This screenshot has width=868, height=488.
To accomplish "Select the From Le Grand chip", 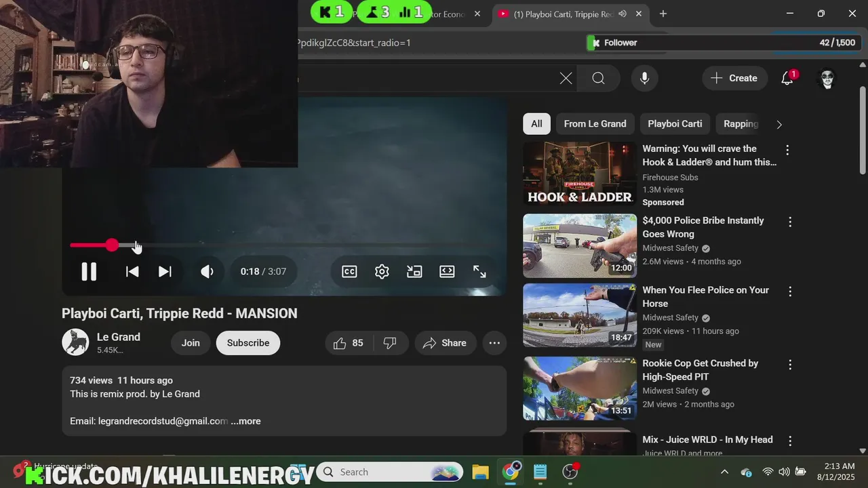I will [595, 124].
